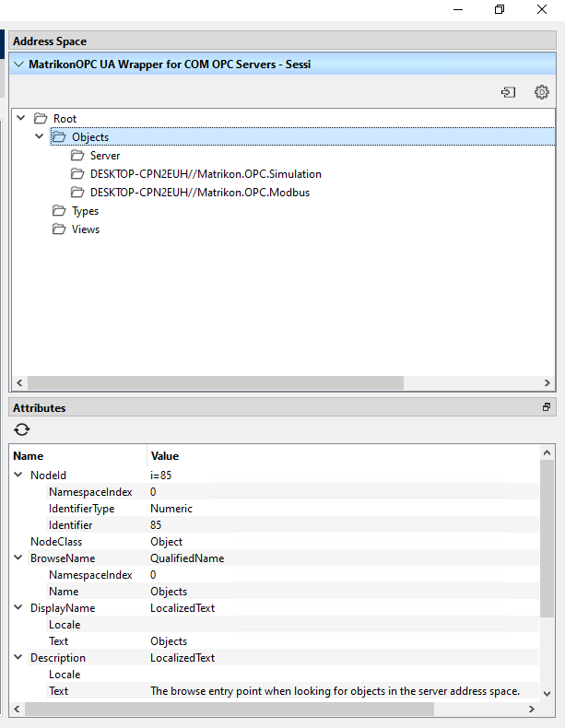Collapse the BrowseName attribute group
This screenshot has height=728, width=565.
pyautogui.click(x=18, y=558)
